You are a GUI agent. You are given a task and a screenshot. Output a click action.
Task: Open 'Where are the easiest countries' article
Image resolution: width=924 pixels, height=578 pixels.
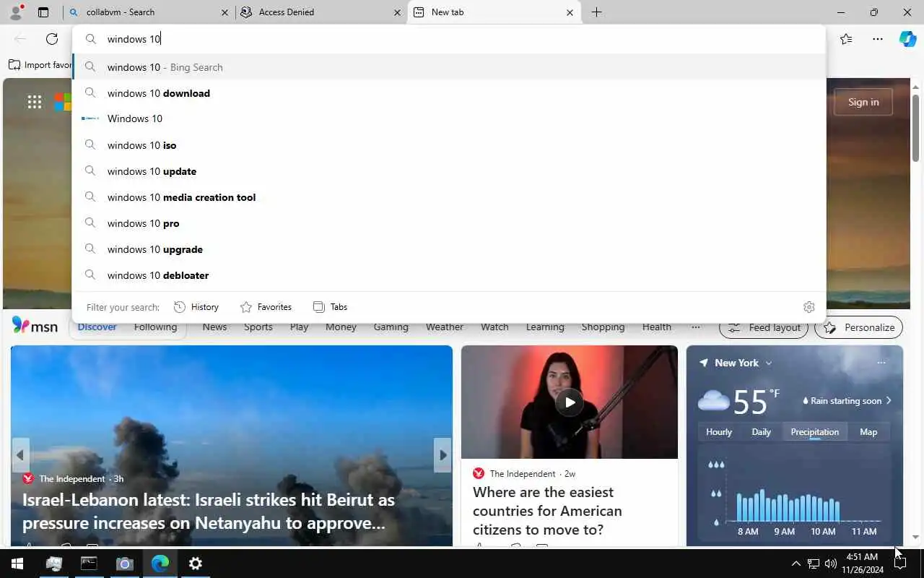tap(547, 511)
